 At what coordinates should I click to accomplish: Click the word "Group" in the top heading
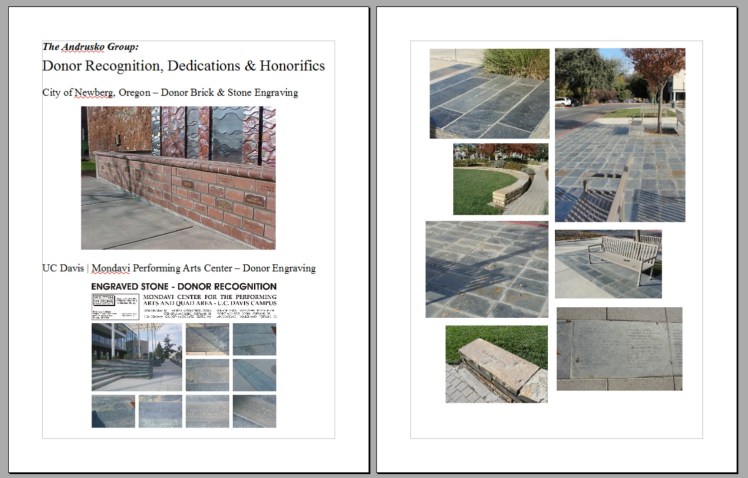pyautogui.click(x=122, y=46)
